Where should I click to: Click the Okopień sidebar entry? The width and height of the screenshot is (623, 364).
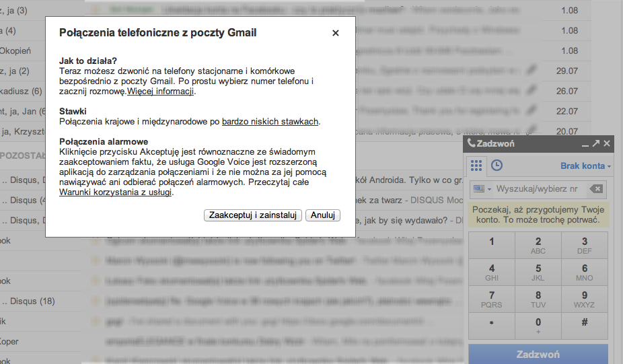click(16, 51)
